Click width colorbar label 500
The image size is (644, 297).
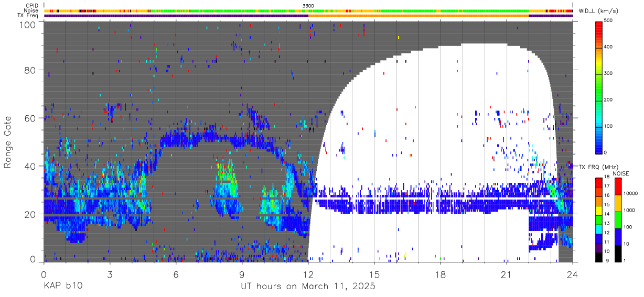tap(608, 20)
